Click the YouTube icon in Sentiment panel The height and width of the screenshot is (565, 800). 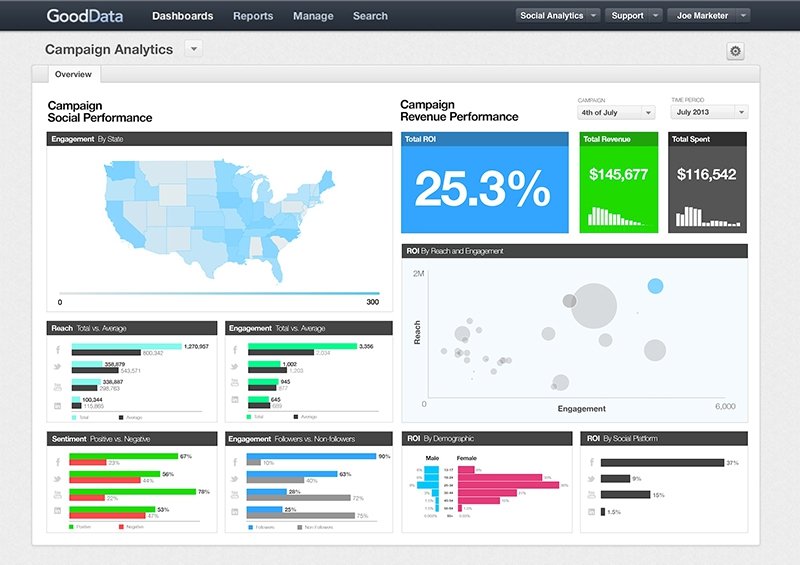[x=58, y=495]
